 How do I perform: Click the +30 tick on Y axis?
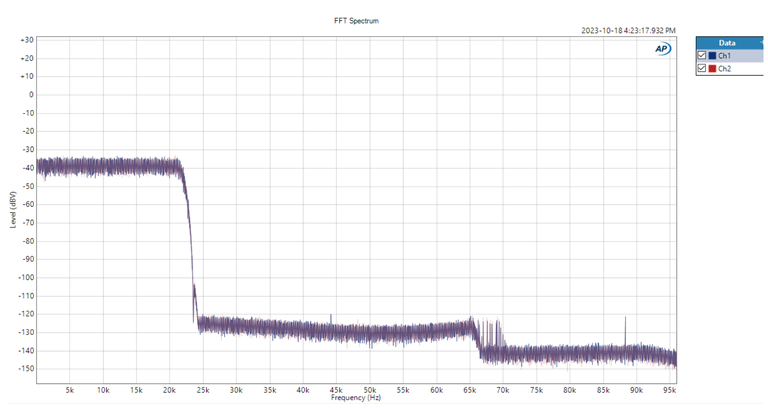(26, 40)
